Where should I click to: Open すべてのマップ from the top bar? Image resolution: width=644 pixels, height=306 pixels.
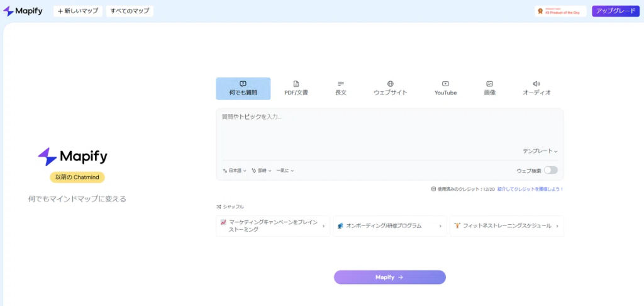pos(130,11)
